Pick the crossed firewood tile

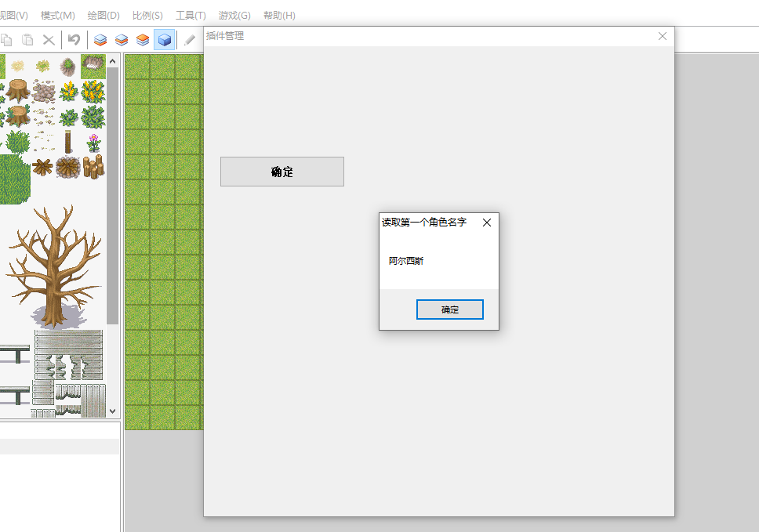pos(42,168)
